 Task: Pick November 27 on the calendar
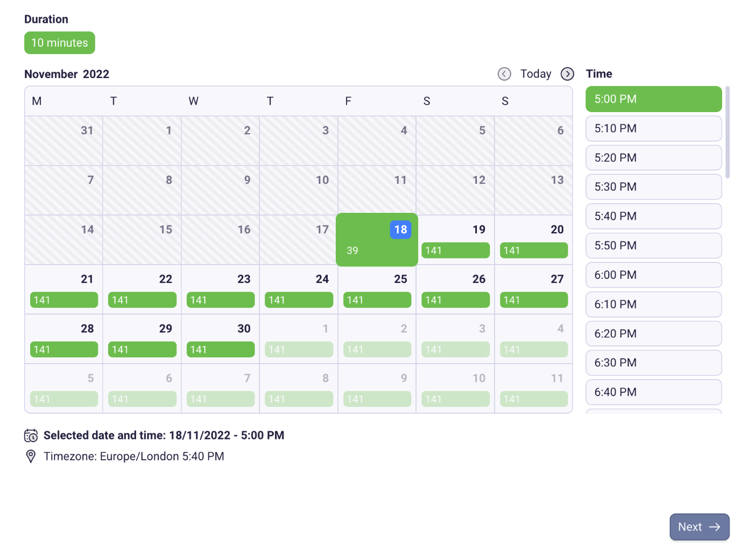[534, 289]
